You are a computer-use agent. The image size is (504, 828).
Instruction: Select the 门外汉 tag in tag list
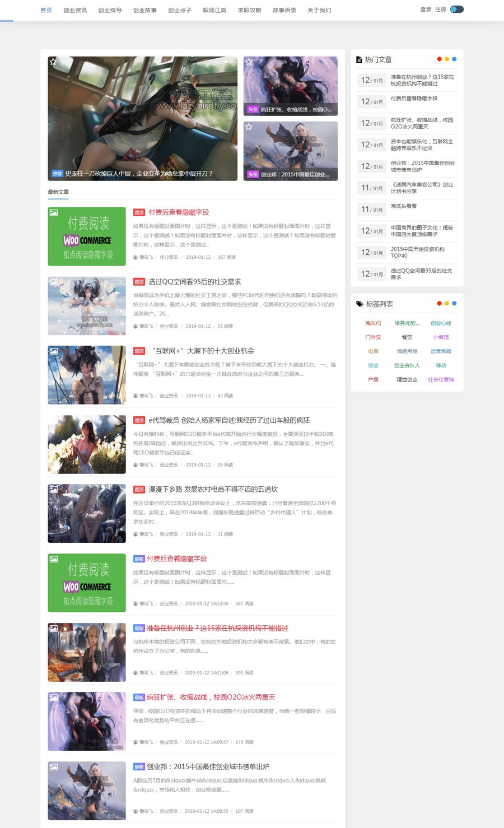pyautogui.click(x=373, y=337)
